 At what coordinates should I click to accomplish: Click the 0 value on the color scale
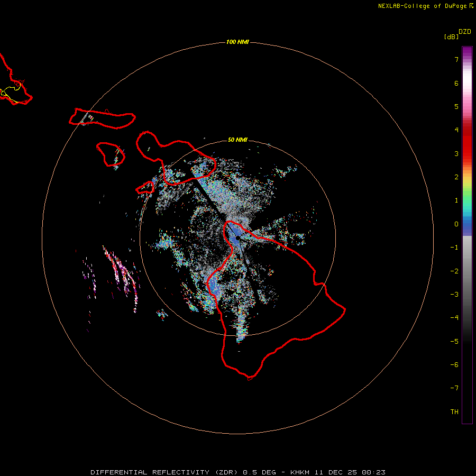point(456,224)
